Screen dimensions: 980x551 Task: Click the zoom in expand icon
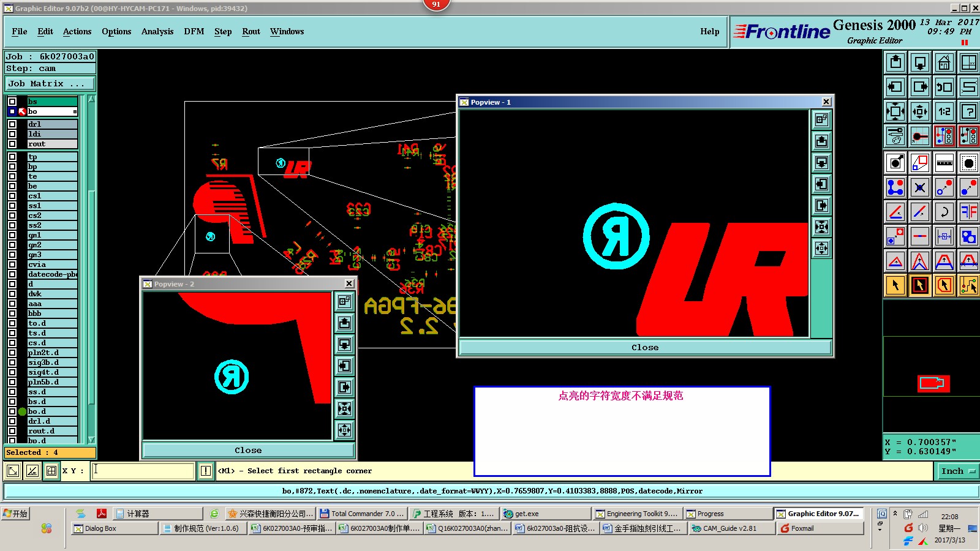[895, 111]
